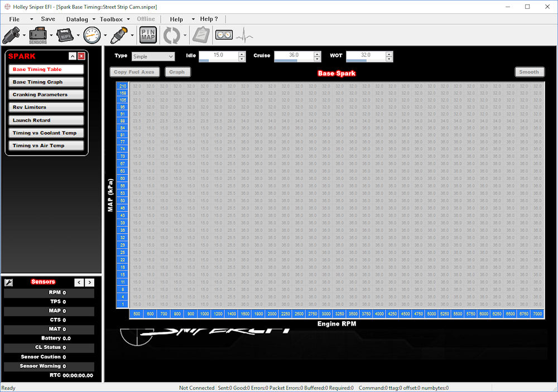The image size is (558, 392).
Task: Expand the Sensors icon dropdown arrow
Action: point(51,35)
